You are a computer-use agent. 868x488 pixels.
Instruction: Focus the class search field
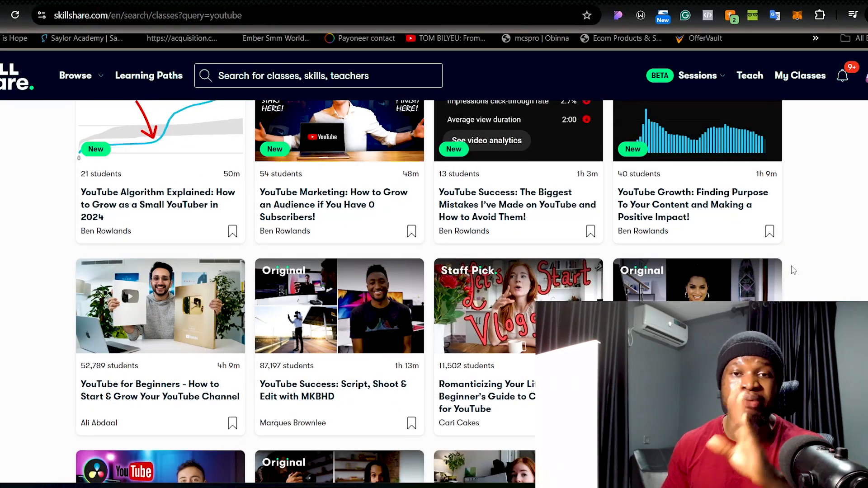(318, 75)
